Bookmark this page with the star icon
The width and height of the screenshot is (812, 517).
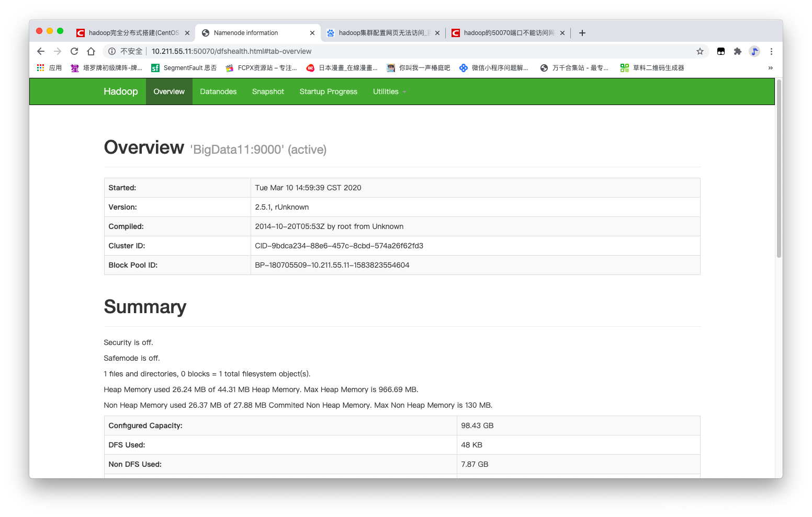click(700, 51)
